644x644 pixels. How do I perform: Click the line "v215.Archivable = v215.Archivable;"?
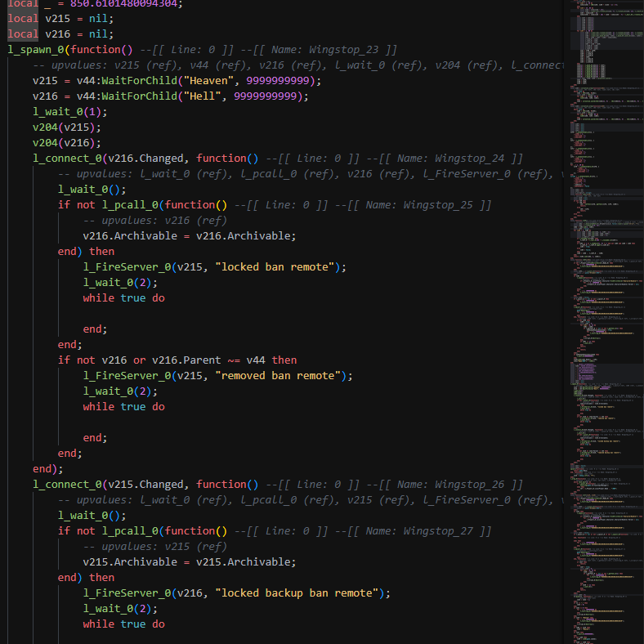point(190,562)
